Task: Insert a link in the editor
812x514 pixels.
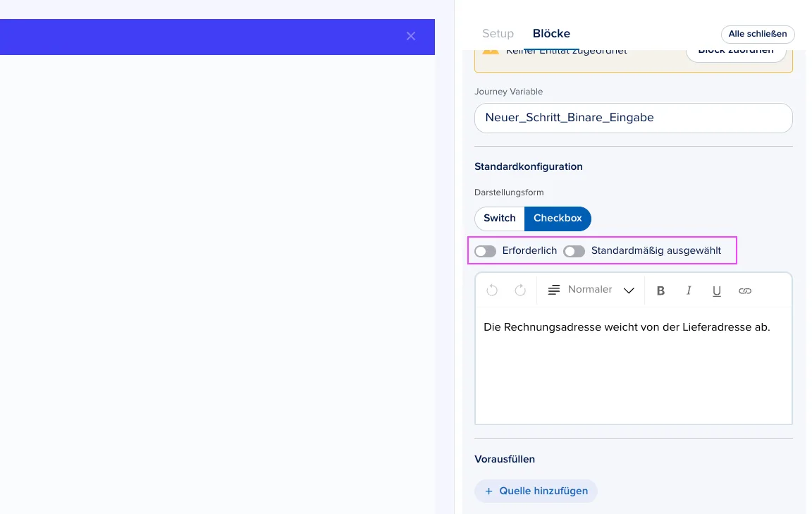Action: tap(744, 290)
